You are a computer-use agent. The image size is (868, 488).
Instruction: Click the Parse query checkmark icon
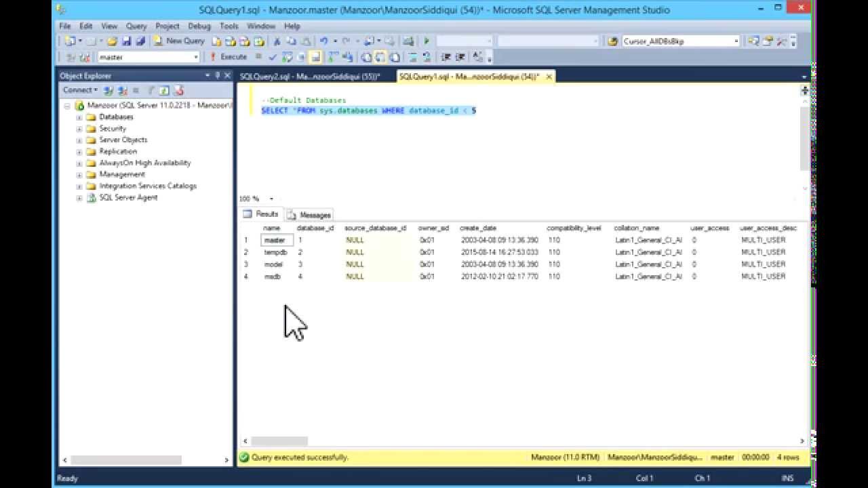273,57
